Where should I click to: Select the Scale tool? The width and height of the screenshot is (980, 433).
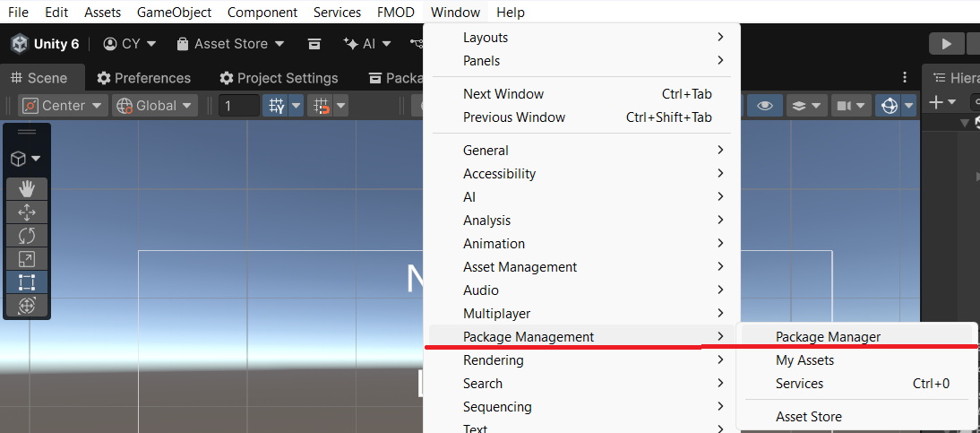pos(27,259)
